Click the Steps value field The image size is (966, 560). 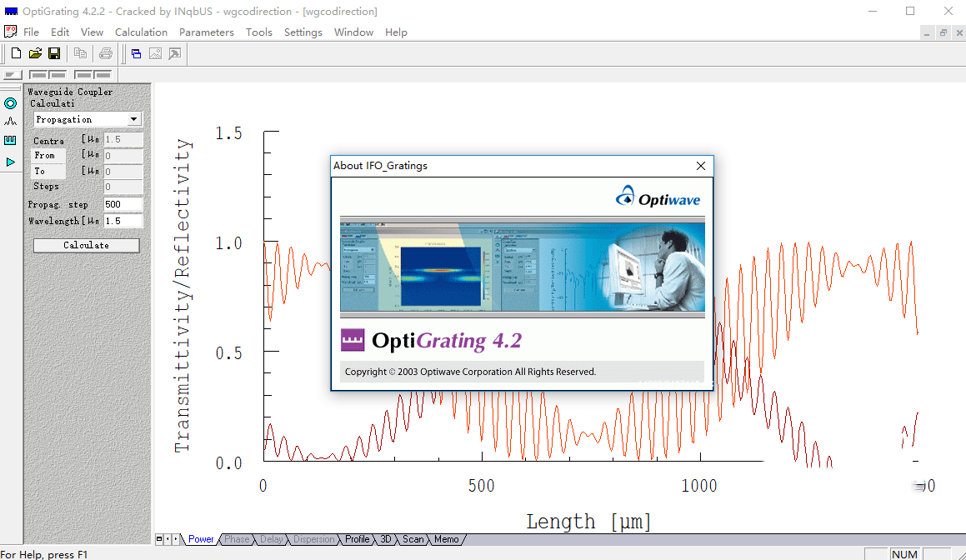(x=123, y=187)
